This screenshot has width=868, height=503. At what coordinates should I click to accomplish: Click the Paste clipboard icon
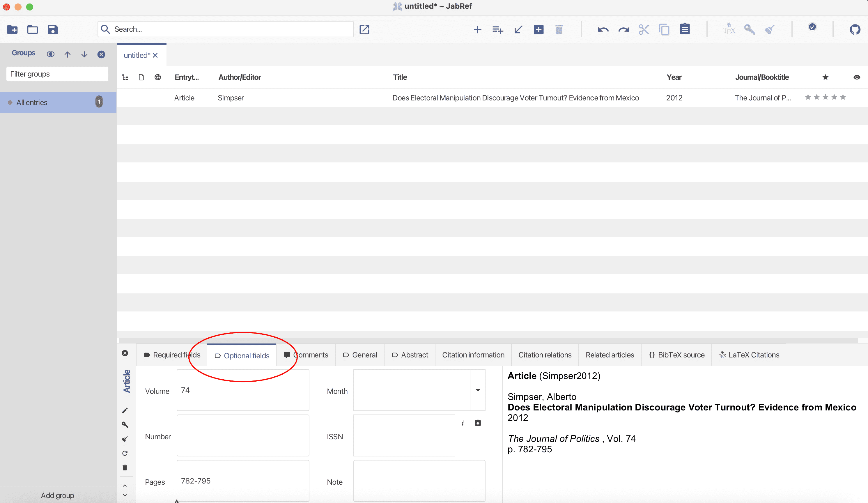point(684,30)
